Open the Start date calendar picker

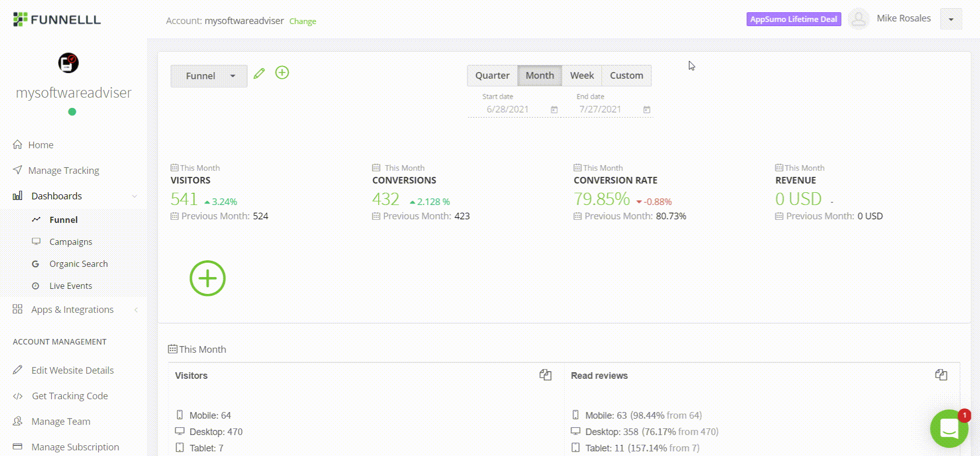coord(554,109)
